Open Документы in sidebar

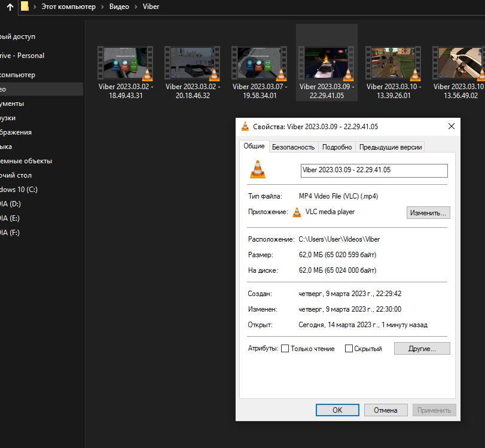pos(12,103)
